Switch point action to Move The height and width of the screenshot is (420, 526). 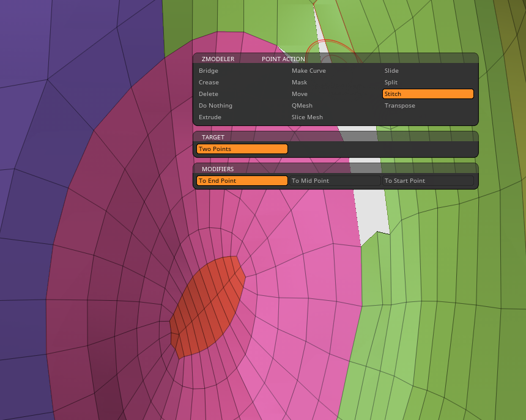299,94
